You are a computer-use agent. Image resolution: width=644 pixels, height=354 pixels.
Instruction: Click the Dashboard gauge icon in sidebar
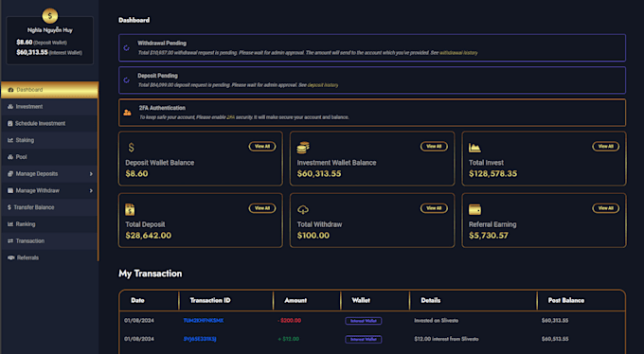10,90
